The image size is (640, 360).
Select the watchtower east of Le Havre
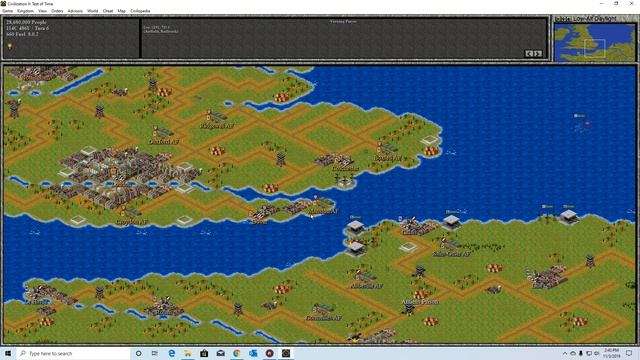click(100, 293)
